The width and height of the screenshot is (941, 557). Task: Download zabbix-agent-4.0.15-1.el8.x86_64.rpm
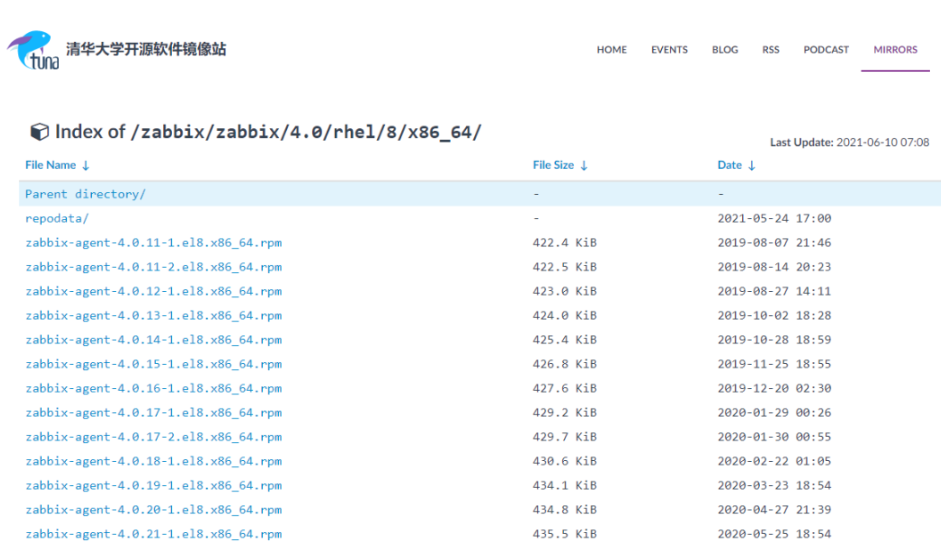154,364
